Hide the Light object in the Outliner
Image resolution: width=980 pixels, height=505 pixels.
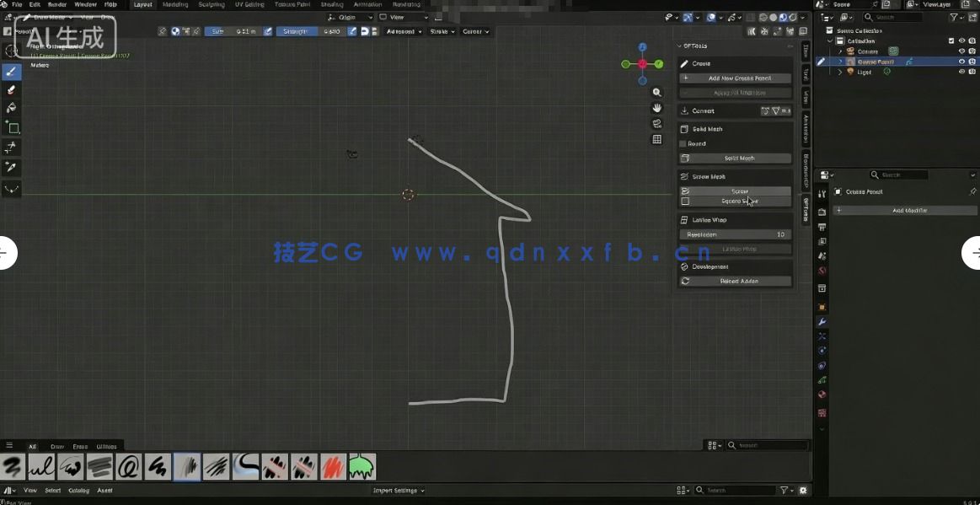coord(962,72)
